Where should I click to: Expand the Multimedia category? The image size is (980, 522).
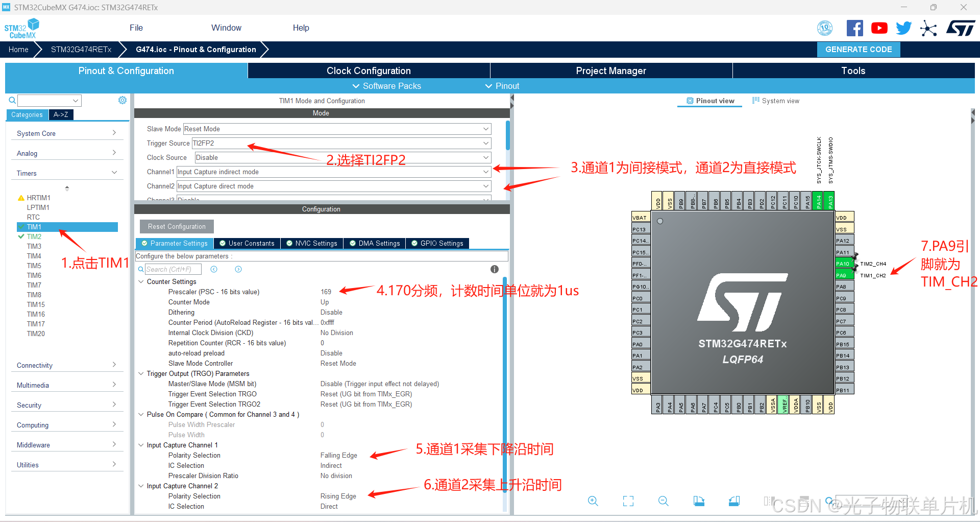[67, 385]
